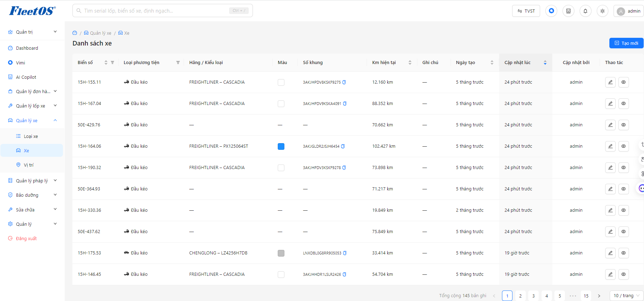Sort by Cập nhật lúc column

point(545,63)
